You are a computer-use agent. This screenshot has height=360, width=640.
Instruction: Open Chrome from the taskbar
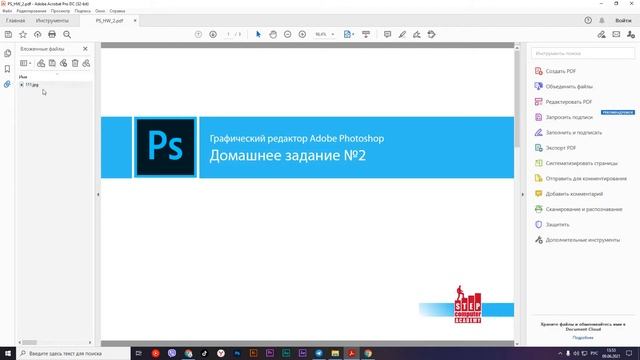coord(368,353)
